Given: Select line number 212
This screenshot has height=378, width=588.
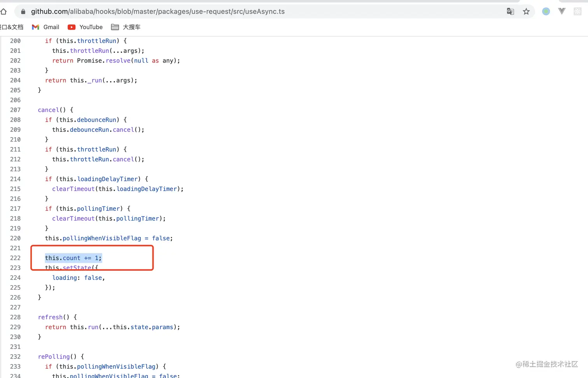Looking at the screenshot, I should click(x=16, y=159).
